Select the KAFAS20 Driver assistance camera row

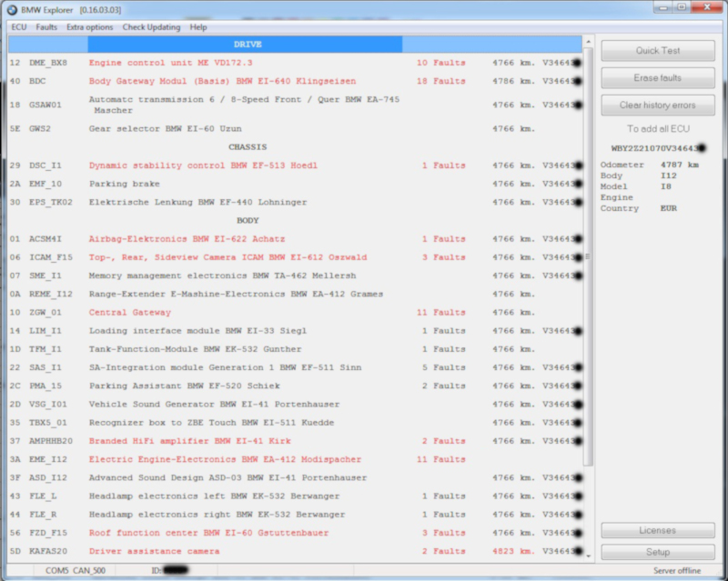coord(295,551)
